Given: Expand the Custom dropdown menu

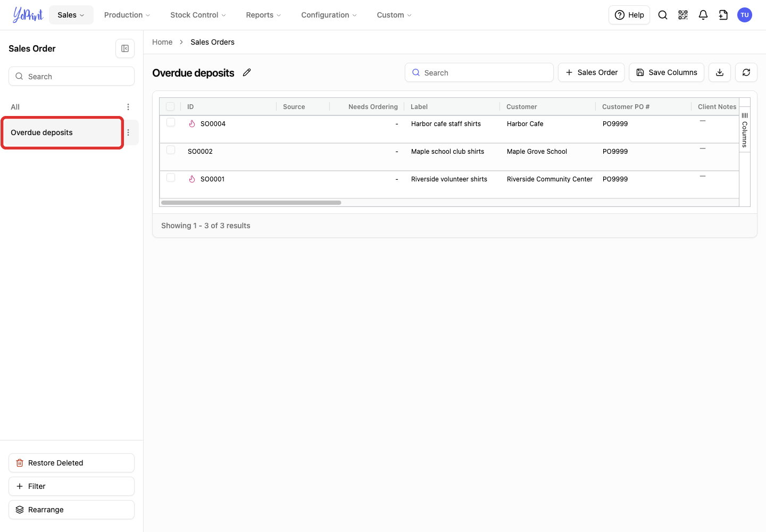Looking at the screenshot, I should (x=394, y=15).
